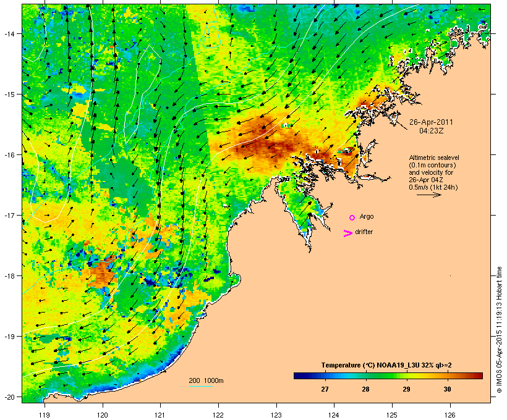Viewport: 507px width, 420px height.
Task: Click the magenta drifter arrowhead legend symbol
Action: (348, 233)
